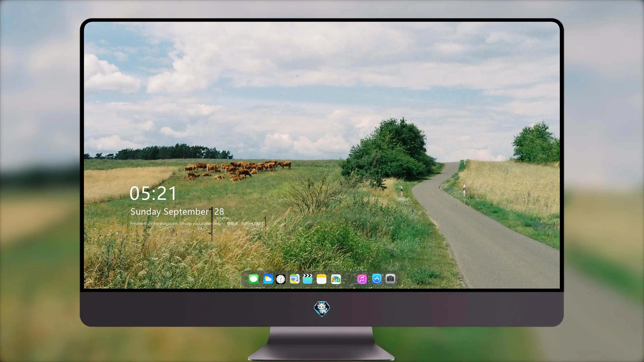Launch the Videos clapperboard app
This screenshot has width=644, height=362.
coord(308,279)
